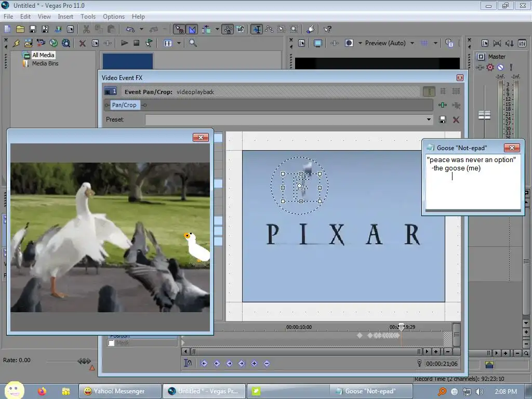Open Plug-In Chain green icon
532x399 pixels.
443,105
